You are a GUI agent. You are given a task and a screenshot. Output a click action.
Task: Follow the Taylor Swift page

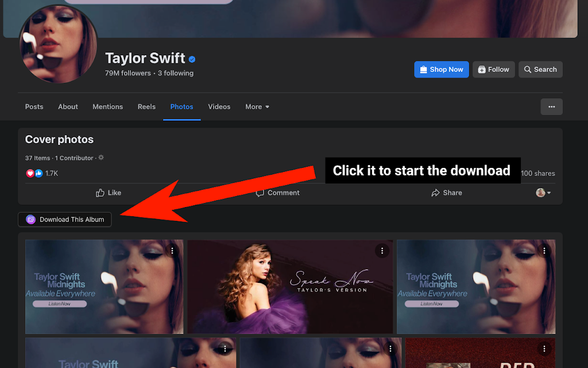(493, 70)
